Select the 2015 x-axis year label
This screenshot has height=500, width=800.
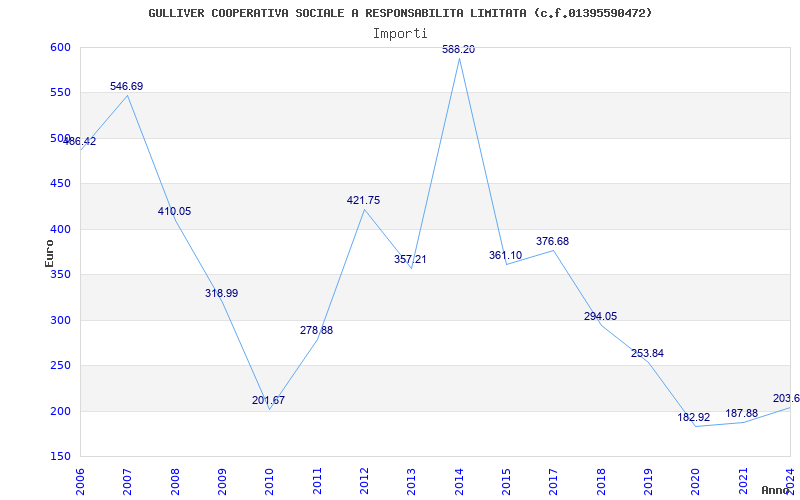pyautogui.click(x=506, y=481)
